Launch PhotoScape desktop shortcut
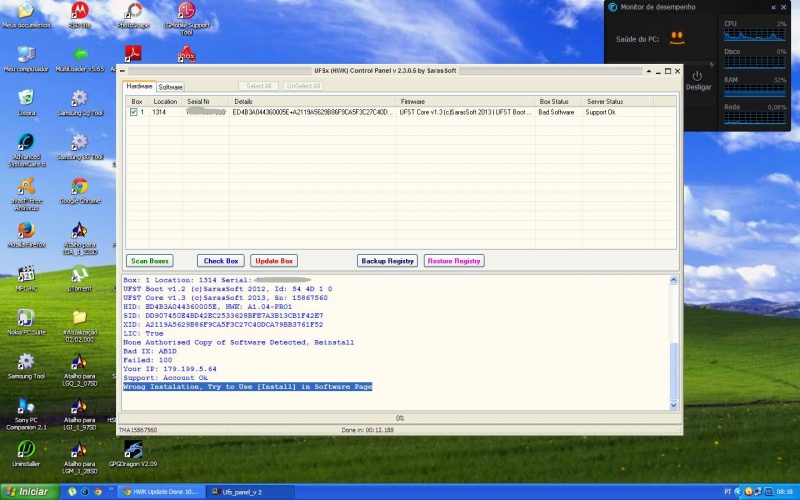This screenshot has height=500, width=800. tap(133, 14)
